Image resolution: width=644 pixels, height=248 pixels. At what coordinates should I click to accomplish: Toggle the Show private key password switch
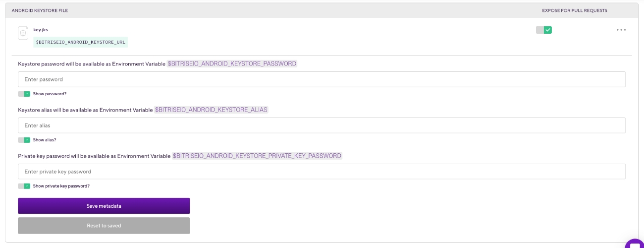[x=24, y=186]
